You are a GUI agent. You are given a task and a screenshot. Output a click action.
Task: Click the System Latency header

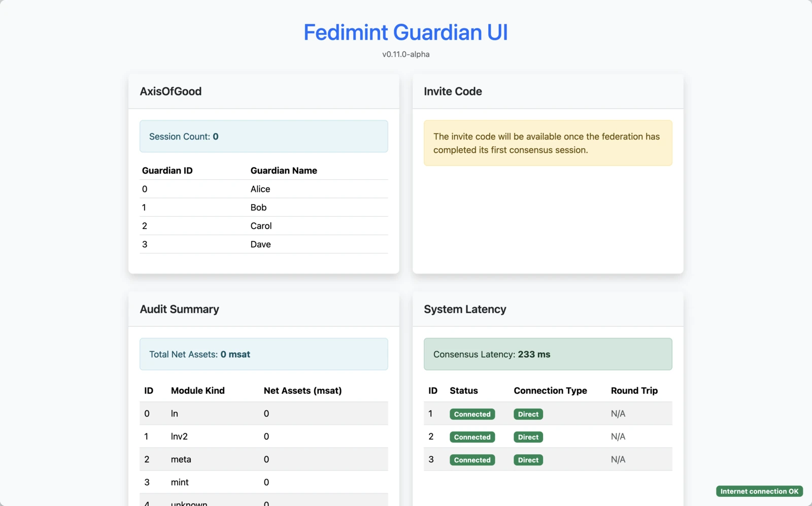(x=464, y=309)
